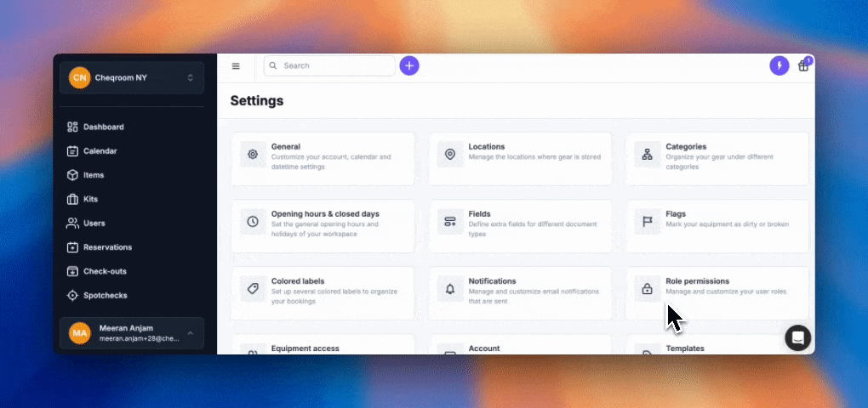
Task: Click the Check-outs sidebar icon
Action: [72, 271]
